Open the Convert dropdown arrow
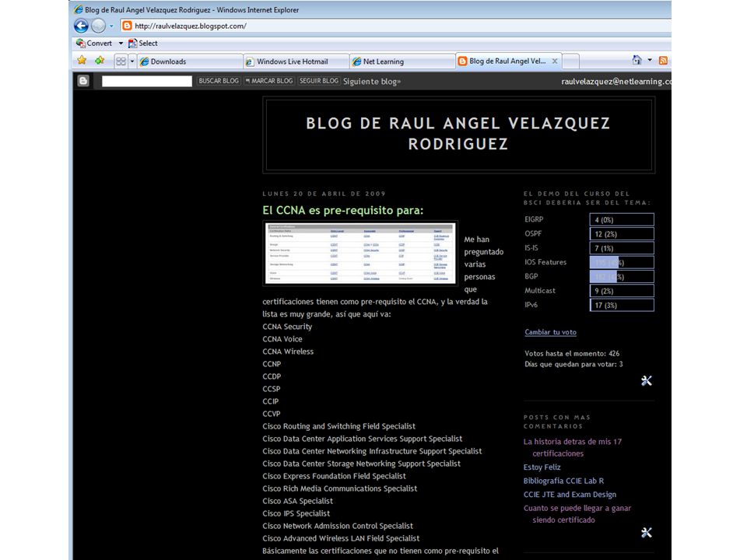747x560 pixels. pyautogui.click(x=121, y=44)
